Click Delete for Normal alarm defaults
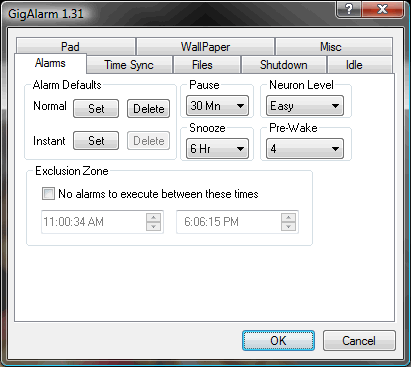 [148, 109]
